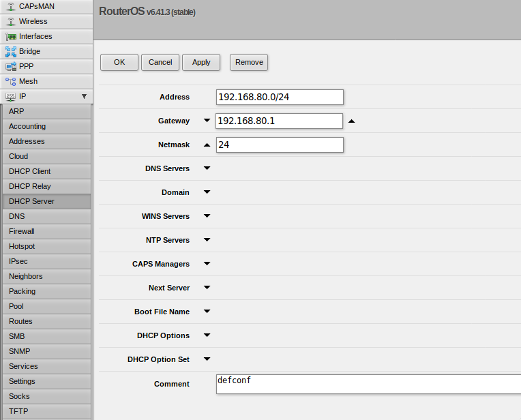
Task: Click the Comment text field
Action: pos(368,384)
